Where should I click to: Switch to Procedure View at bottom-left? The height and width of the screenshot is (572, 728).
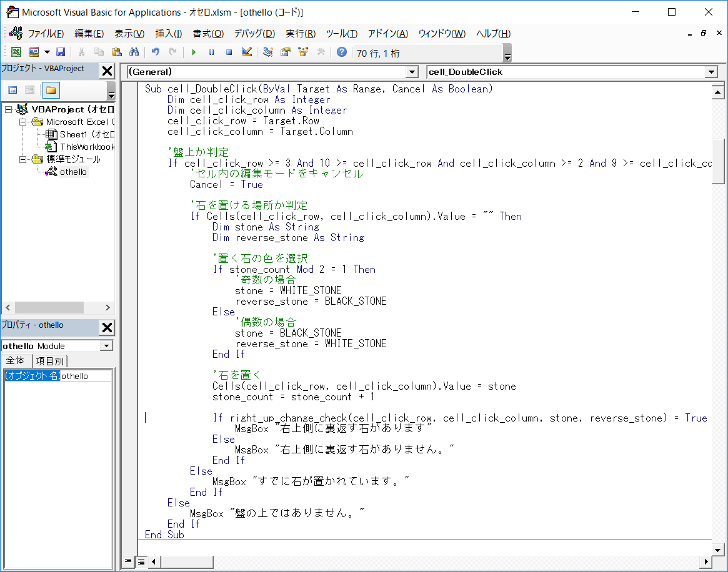click(x=128, y=561)
